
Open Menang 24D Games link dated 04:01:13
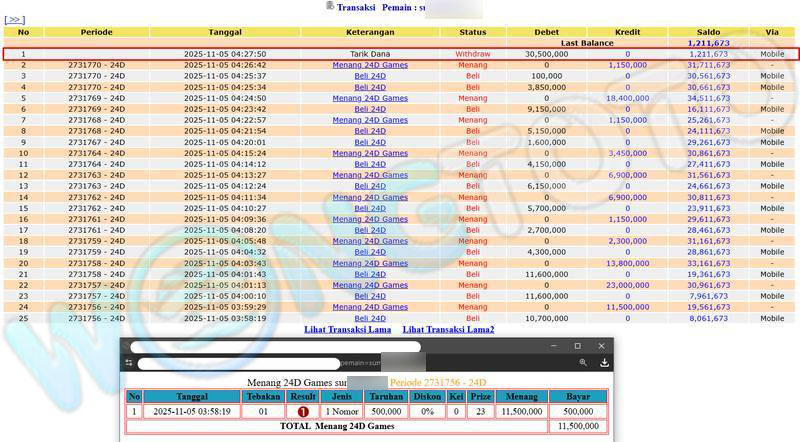(370, 285)
